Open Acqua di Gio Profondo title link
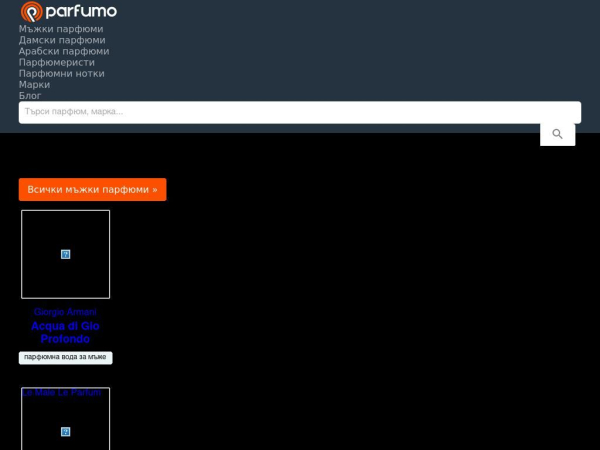This screenshot has height=450, width=600. point(65,332)
